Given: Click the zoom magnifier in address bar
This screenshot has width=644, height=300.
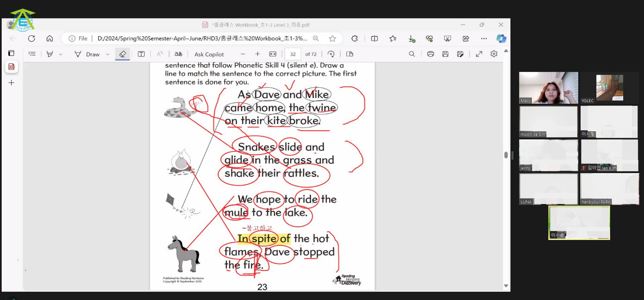Looking at the screenshot, I should 316,38.
